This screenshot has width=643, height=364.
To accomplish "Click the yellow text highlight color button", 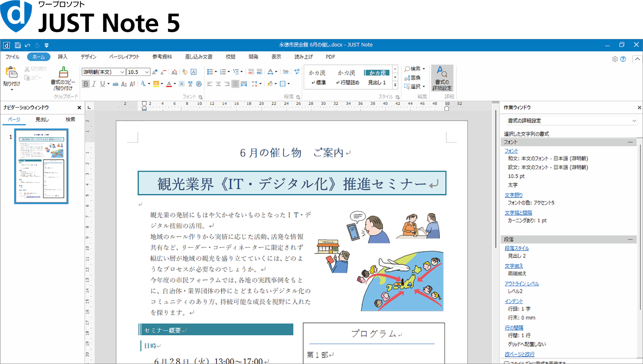I will (x=156, y=84).
